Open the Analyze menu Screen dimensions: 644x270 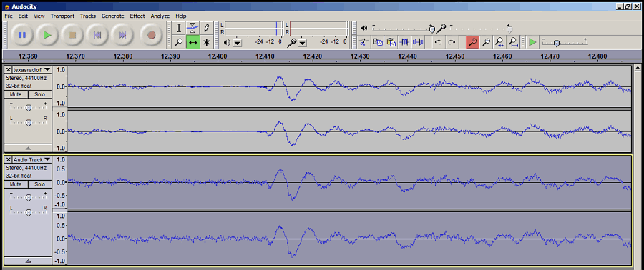[x=160, y=16]
